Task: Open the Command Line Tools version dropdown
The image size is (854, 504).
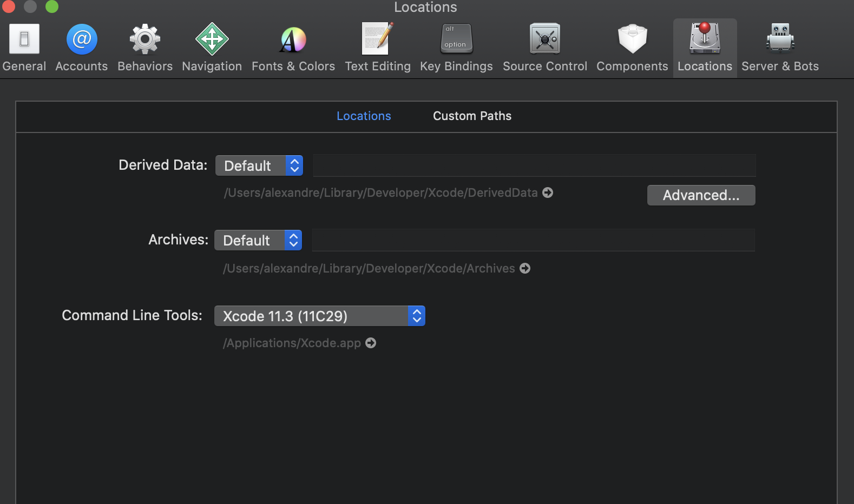Action: click(x=319, y=316)
